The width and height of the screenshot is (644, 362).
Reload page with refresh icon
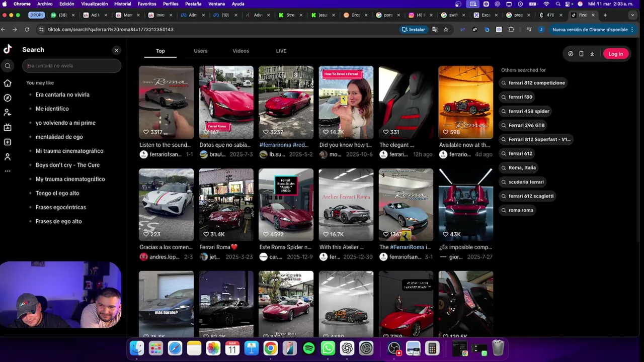tap(27, 30)
